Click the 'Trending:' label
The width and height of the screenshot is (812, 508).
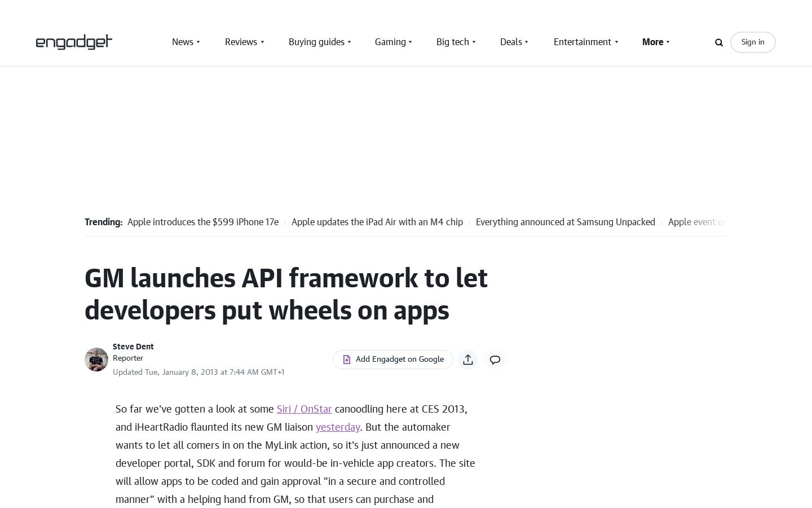click(103, 222)
